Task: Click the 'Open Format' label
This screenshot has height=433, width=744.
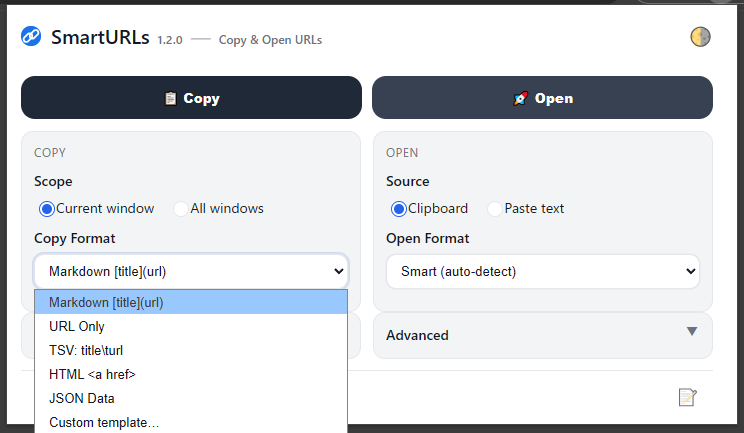Action: pyautogui.click(x=428, y=238)
